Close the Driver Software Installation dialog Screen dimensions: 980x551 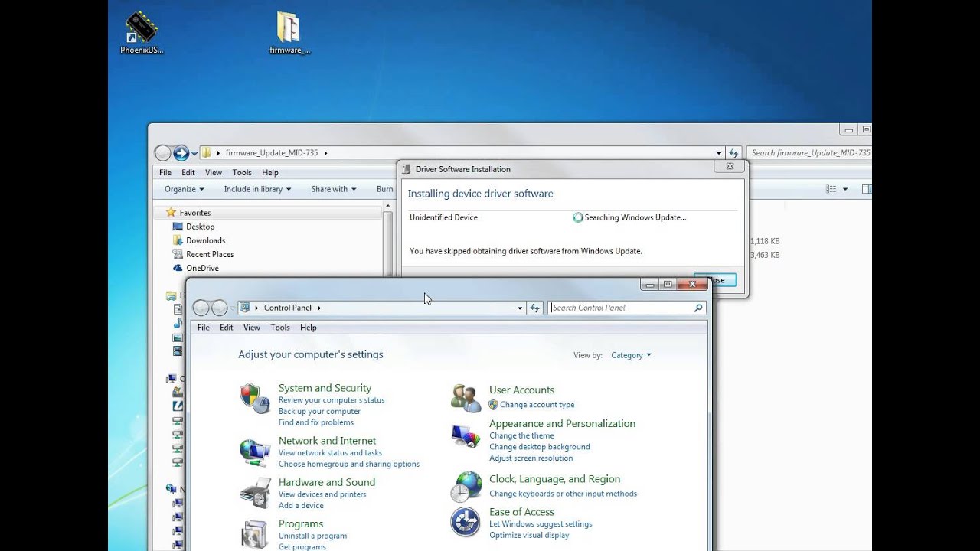tap(729, 166)
